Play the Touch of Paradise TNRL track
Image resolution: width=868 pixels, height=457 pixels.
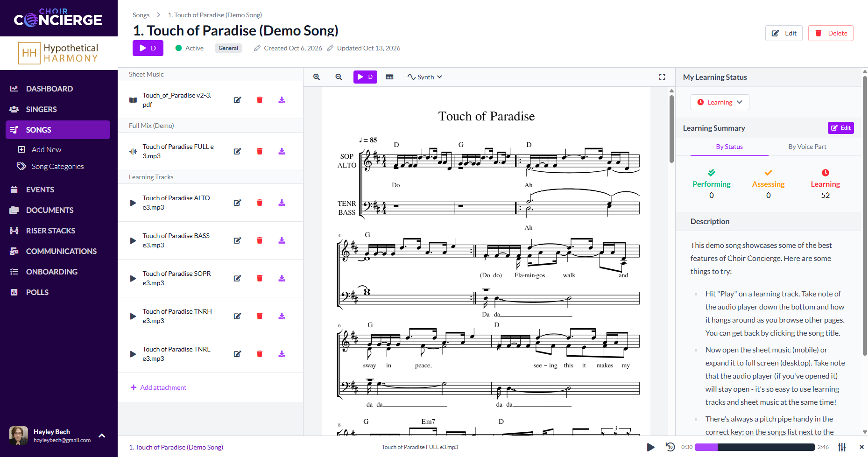click(x=133, y=354)
